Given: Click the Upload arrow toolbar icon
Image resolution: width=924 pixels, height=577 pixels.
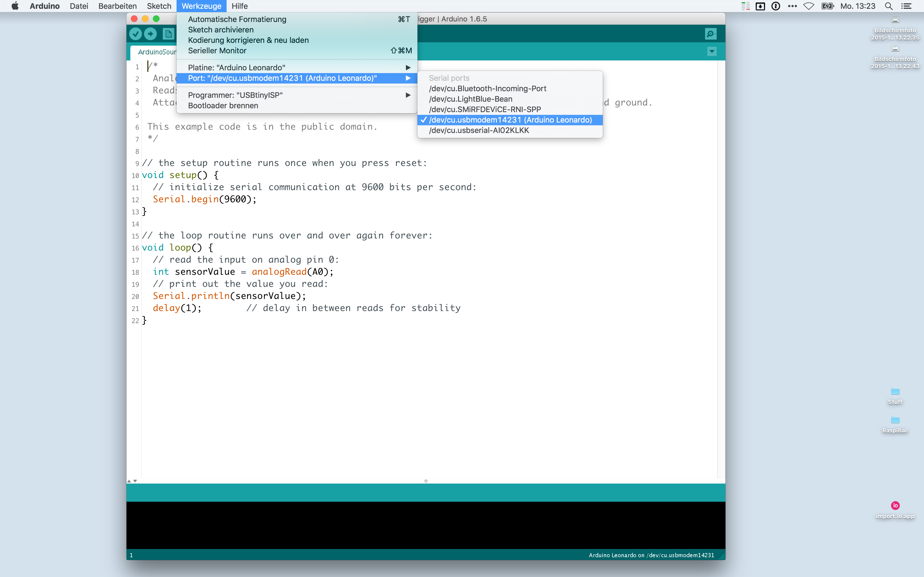Looking at the screenshot, I should coord(151,34).
